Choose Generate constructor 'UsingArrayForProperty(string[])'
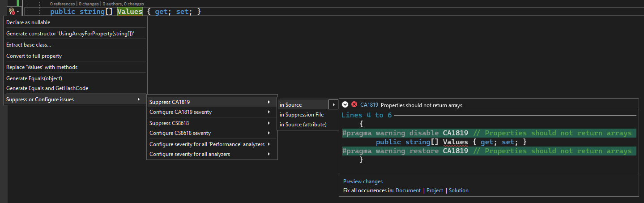This screenshot has width=644, height=203. tap(75, 34)
